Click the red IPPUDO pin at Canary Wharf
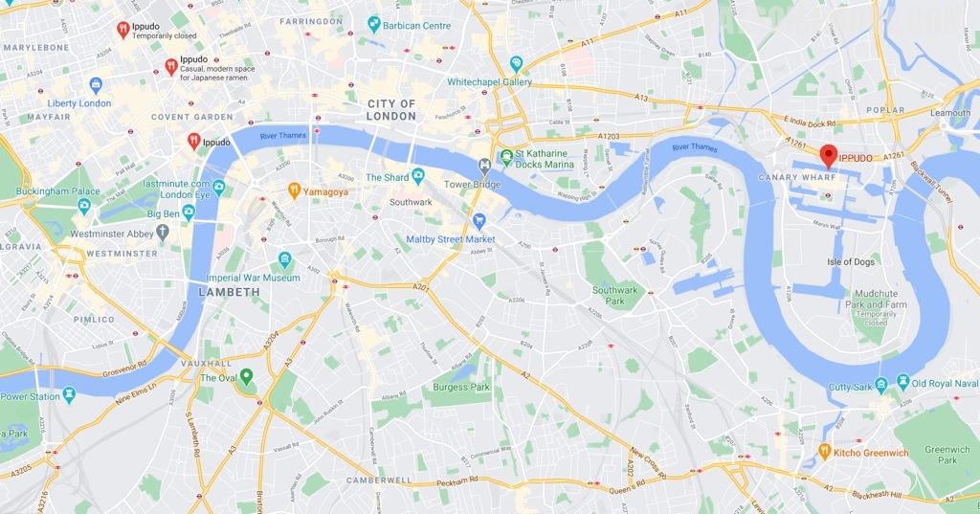980x514 pixels. tap(828, 155)
